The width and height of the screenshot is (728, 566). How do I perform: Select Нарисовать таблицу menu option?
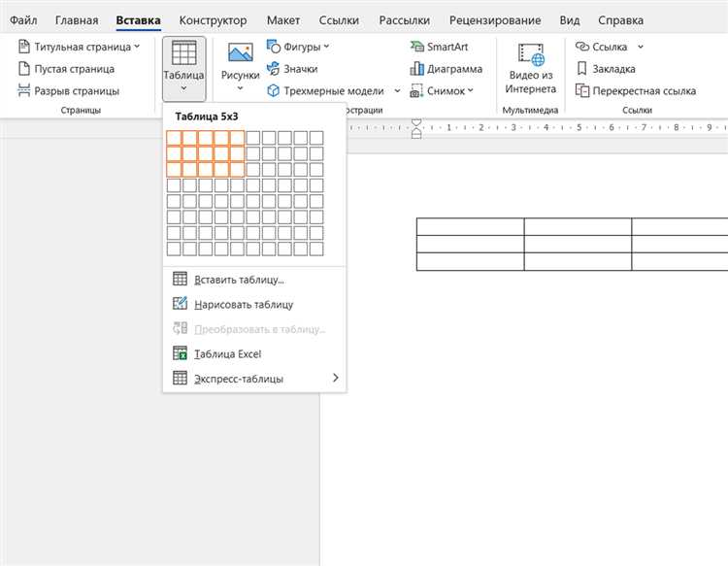(x=244, y=304)
